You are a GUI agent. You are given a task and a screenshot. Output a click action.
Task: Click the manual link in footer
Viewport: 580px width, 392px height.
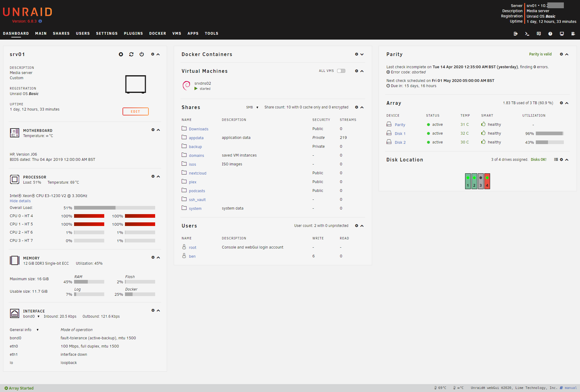[571, 388]
